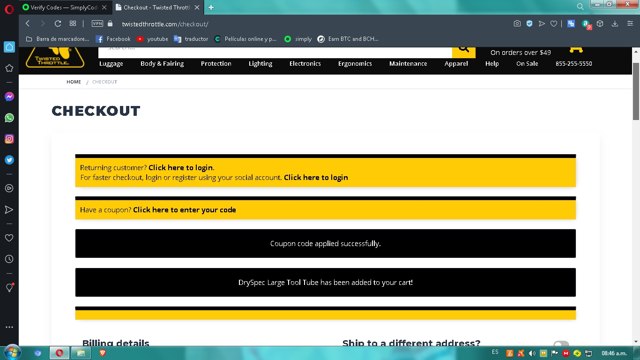
Task: Open Body & Fairing menu
Action: click(162, 64)
